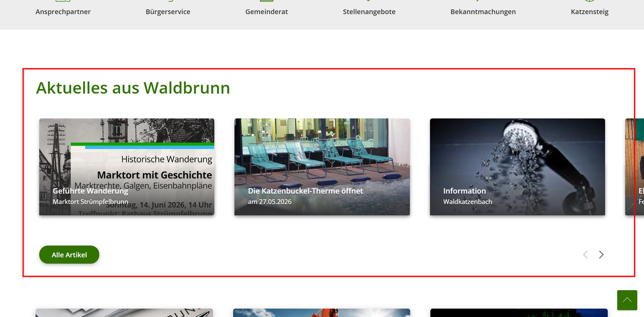Go to the Gemeinderat section

coord(266,11)
